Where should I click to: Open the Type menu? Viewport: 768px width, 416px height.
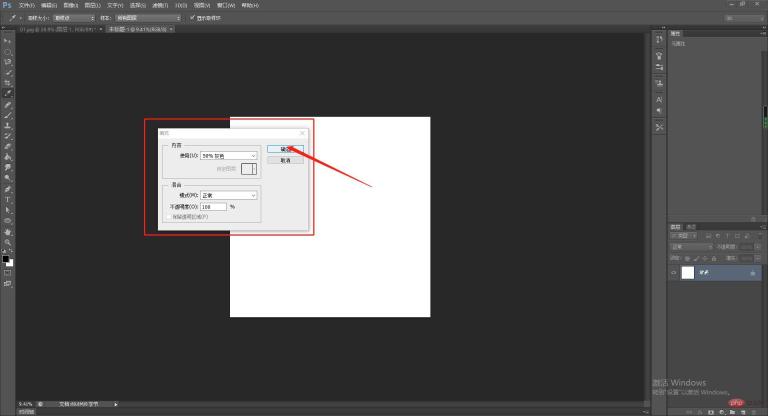click(x=115, y=5)
